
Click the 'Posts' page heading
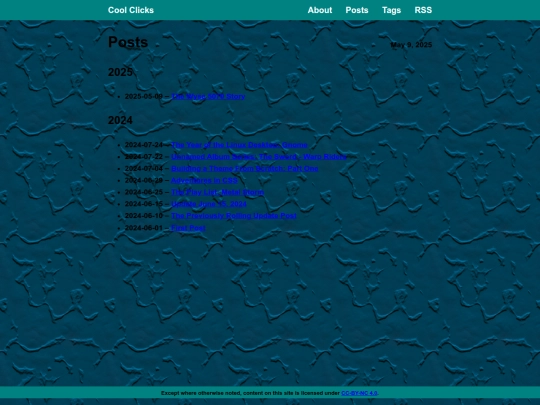pyautogui.click(x=128, y=42)
